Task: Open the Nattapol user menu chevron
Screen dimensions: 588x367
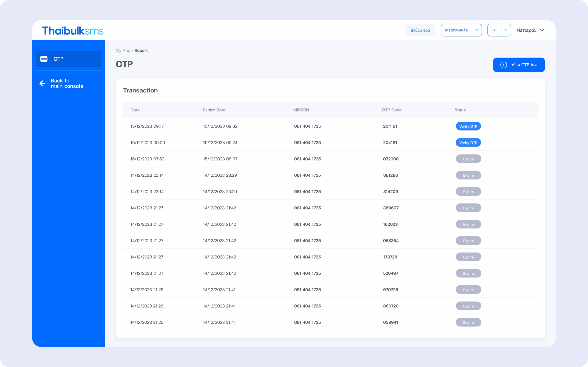Action: [542, 30]
